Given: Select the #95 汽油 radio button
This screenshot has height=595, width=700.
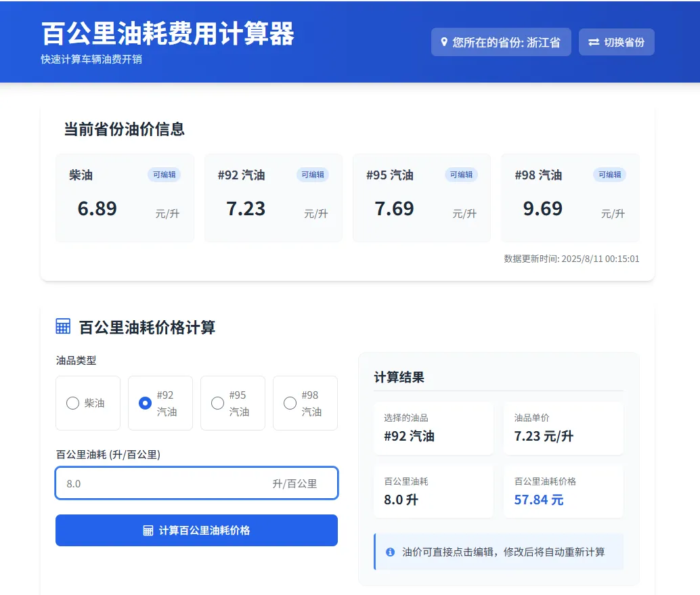Looking at the screenshot, I should pos(217,403).
